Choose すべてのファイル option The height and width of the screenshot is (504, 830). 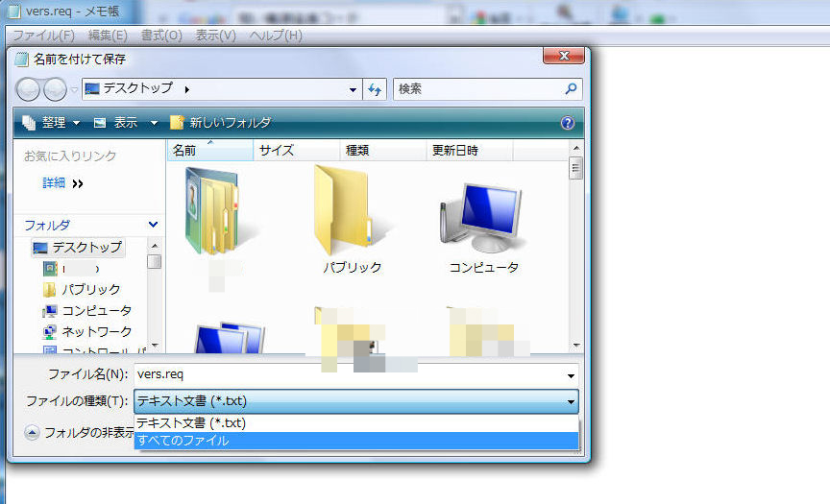point(356,441)
